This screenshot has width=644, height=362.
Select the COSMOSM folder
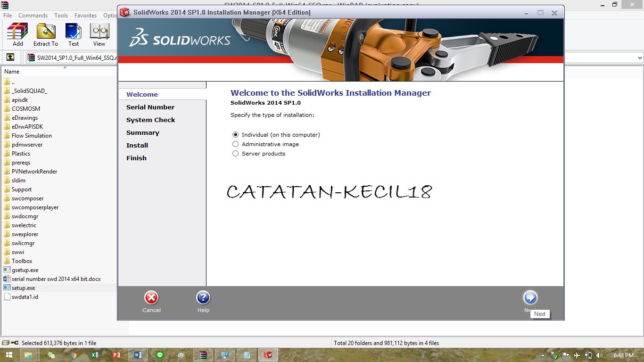click(26, 109)
